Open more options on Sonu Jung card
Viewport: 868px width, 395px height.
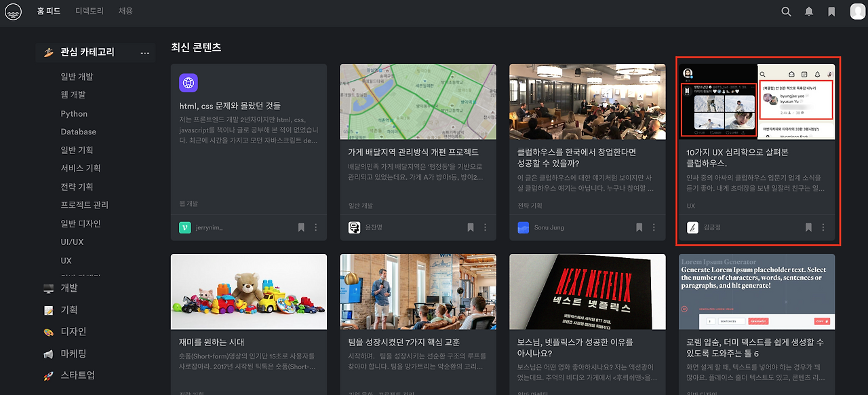coord(654,227)
